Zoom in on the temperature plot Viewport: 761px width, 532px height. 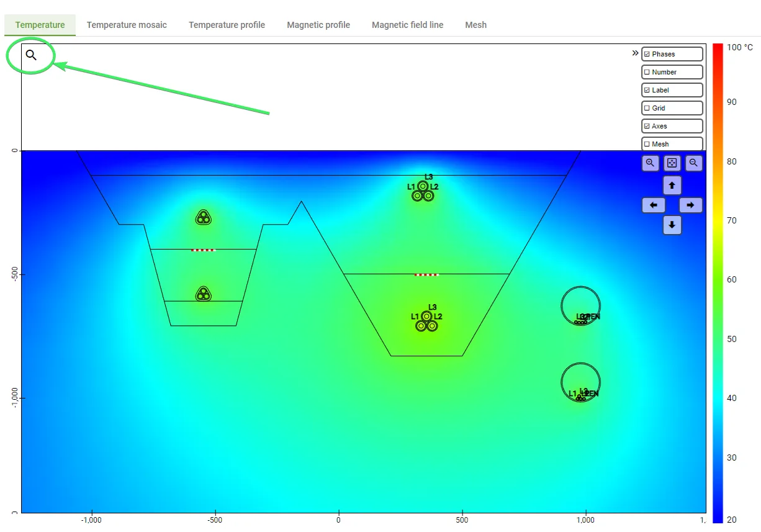(x=651, y=163)
